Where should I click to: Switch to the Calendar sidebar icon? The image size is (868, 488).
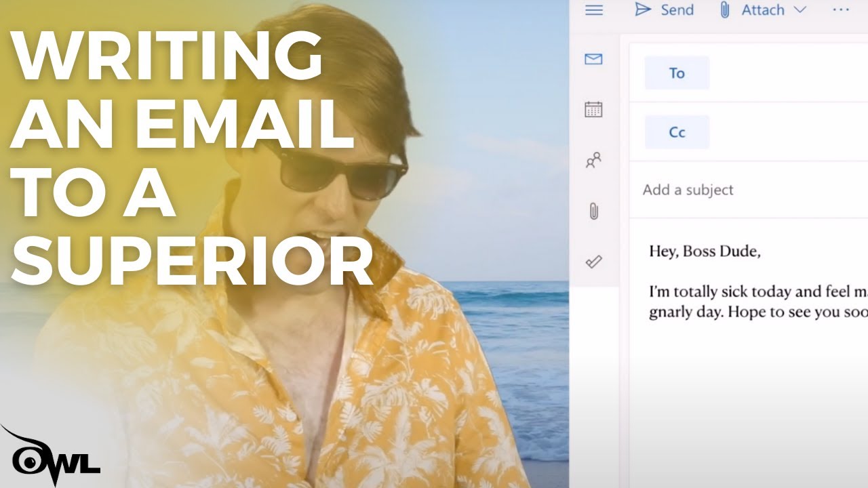593,109
